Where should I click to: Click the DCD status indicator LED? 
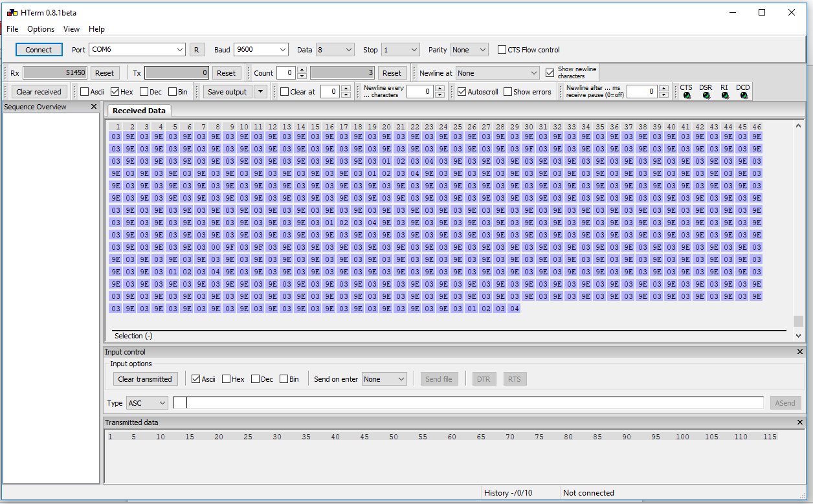point(744,96)
